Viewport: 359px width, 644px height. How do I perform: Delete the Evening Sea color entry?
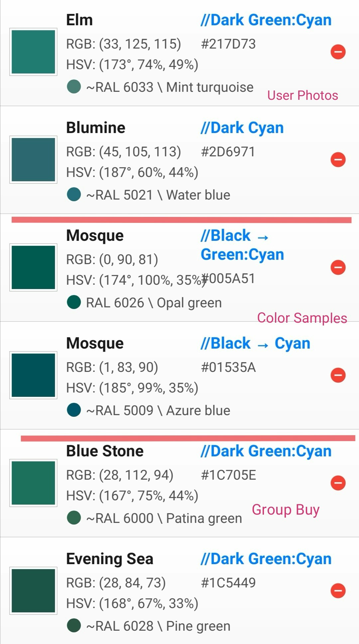coord(338,591)
